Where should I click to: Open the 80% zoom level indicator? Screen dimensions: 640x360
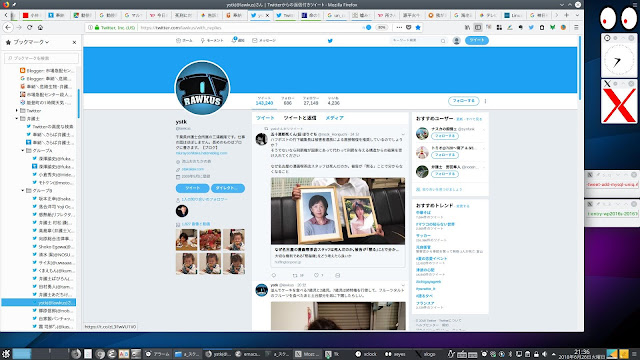click(382, 27)
